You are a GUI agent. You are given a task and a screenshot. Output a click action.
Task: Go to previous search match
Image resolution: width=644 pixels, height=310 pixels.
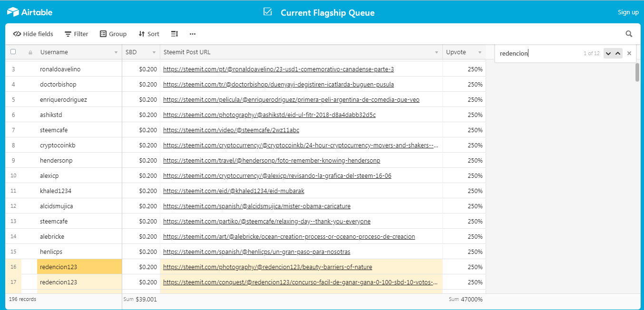pos(618,53)
